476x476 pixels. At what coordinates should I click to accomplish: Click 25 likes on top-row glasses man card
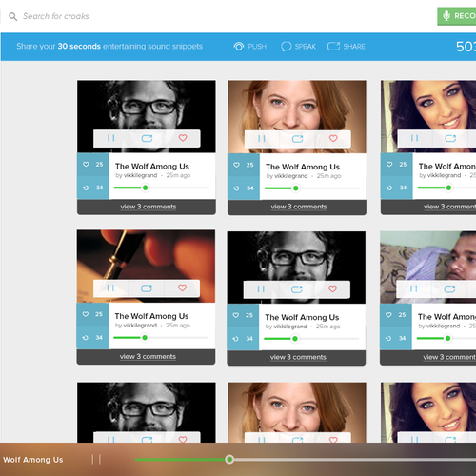(93, 165)
